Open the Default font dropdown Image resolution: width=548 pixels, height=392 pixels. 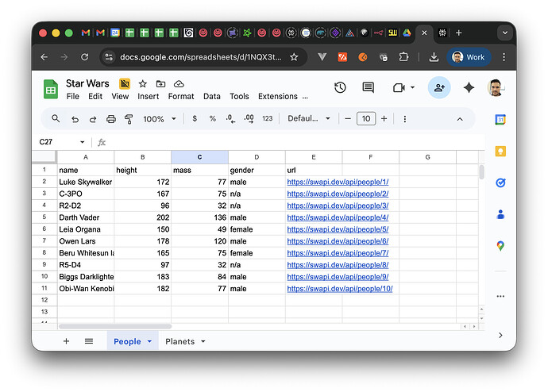(308, 119)
